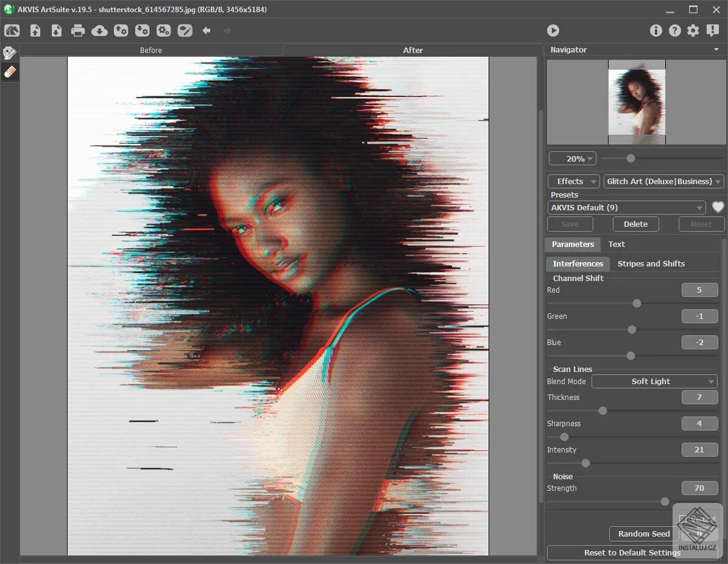The height and width of the screenshot is (564, 728).
Task: Click the Blue channel shift slider
Action: point(631,356)
